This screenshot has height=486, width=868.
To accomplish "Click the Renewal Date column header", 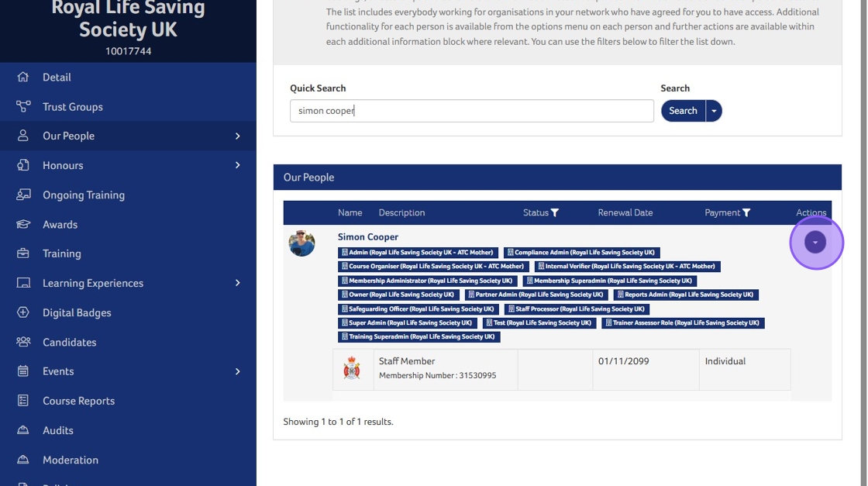I will (x=625, y=212).
